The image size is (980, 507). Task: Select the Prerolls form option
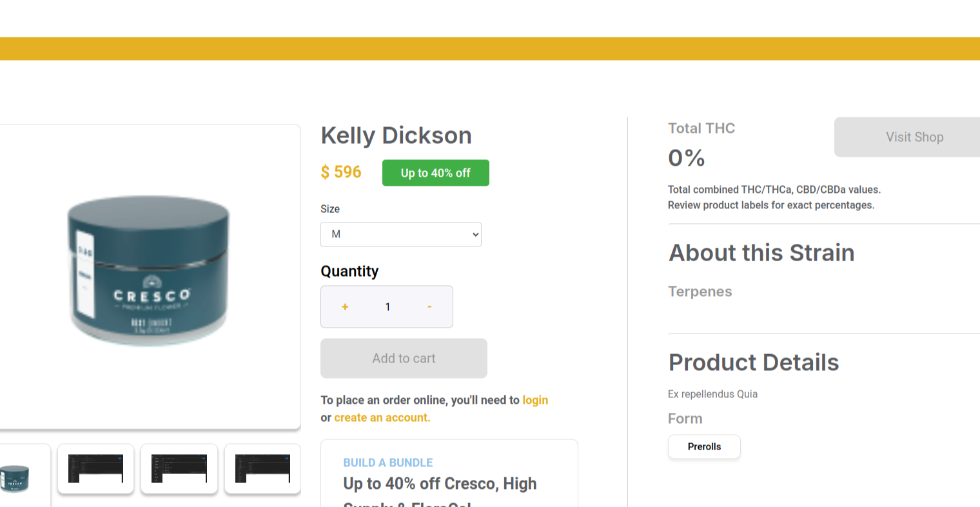click(x=704, y=446)
